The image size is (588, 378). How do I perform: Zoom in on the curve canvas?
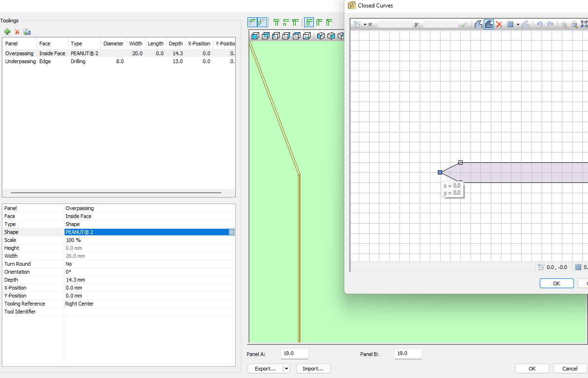click(x=564, y=24)
